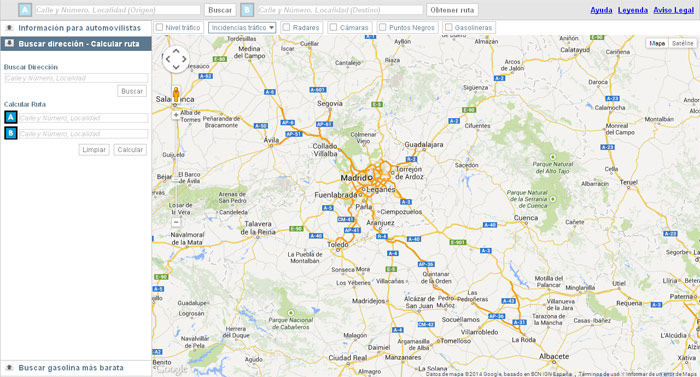The image size is (700, 377).
Task: Click the zoom slider track on map
Action: coord(176,168)
